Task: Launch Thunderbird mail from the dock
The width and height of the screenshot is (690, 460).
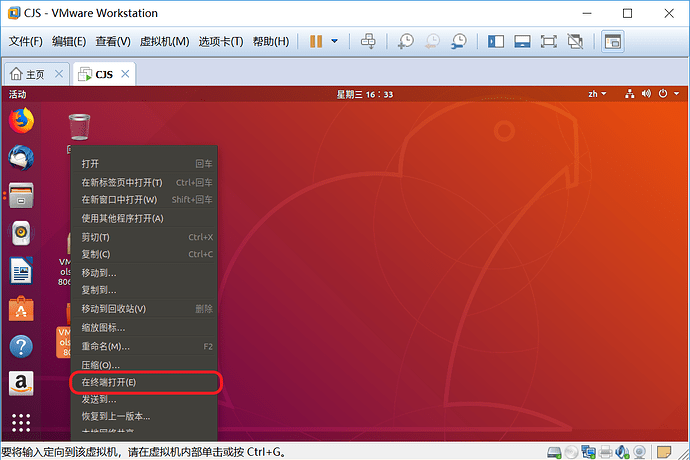Action: click(21, 158)
